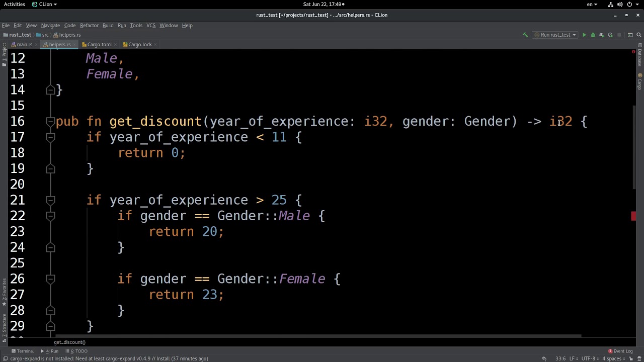Collapse the fold marker at line 21

50,200
